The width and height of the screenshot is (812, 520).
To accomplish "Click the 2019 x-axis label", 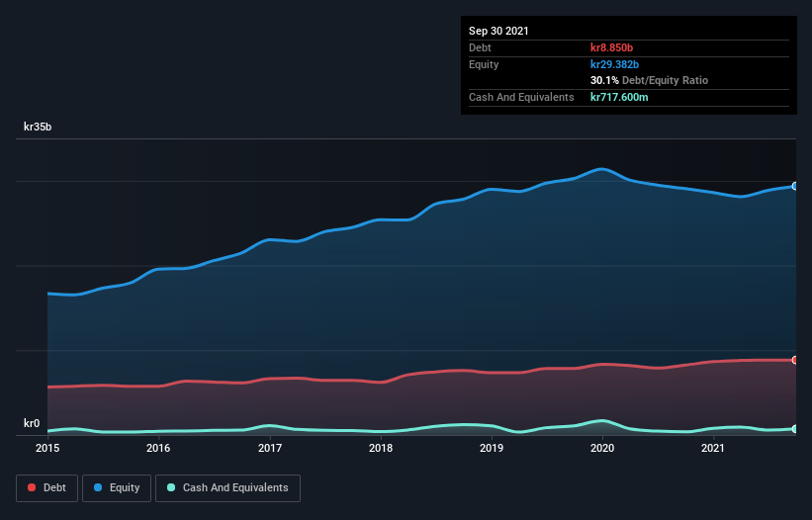I will tap(492, 448).
